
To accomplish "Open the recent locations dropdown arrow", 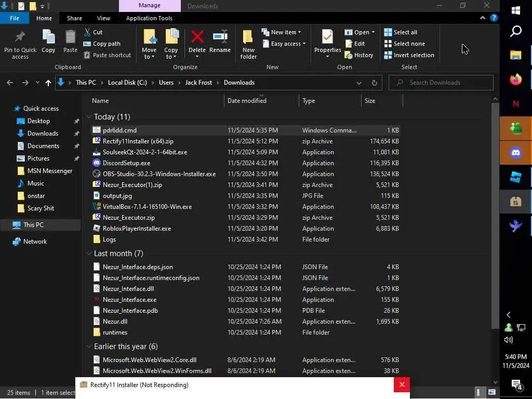I will tap(37, 83).
